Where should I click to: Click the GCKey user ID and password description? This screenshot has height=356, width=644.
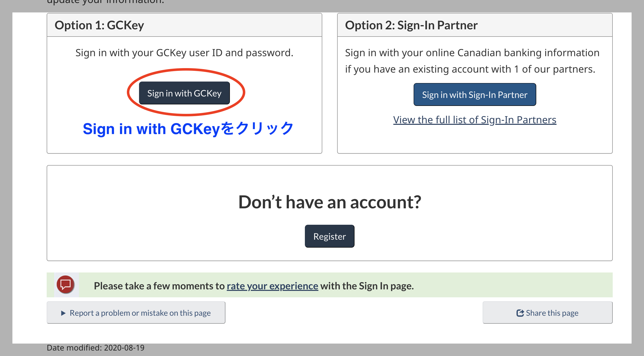(184, 53)
